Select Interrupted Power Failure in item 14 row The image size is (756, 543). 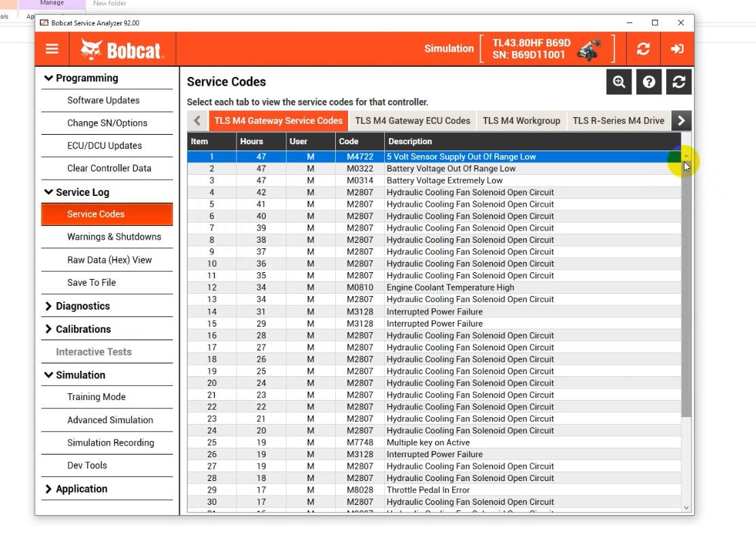[434, 312]
